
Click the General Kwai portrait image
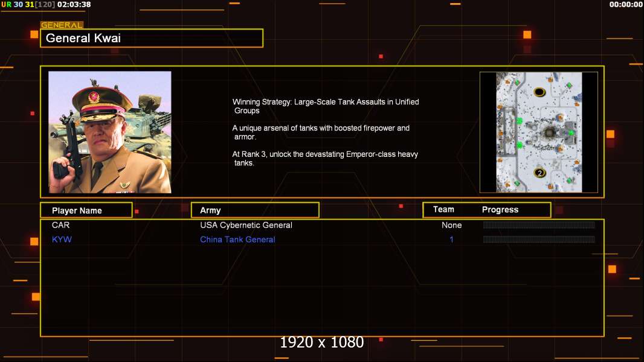(x=110, y=132)
